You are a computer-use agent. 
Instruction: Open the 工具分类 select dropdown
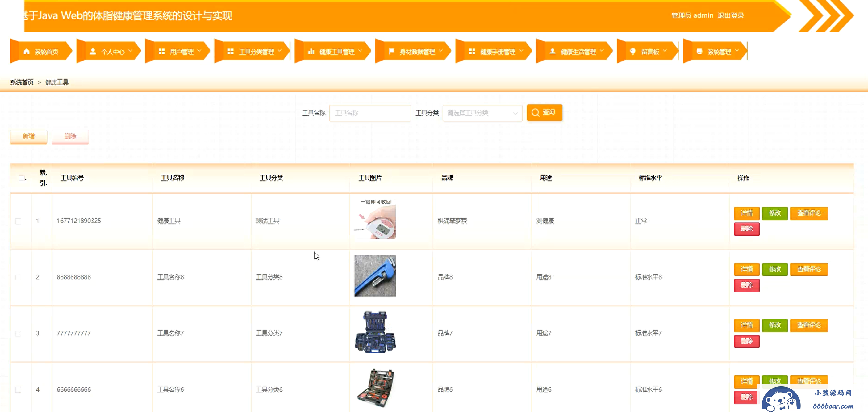click(x=482, y=113)
